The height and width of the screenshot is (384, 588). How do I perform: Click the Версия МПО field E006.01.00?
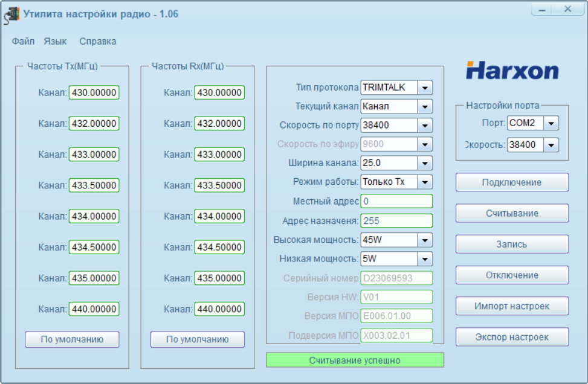396,316
